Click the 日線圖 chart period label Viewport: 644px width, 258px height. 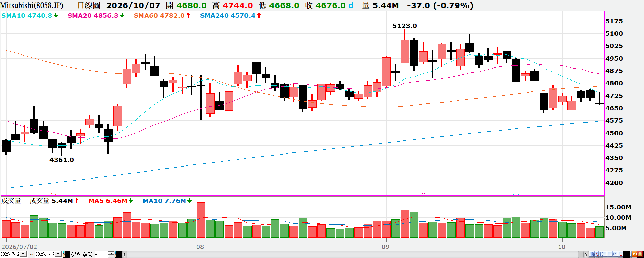[x=89, y=5]
